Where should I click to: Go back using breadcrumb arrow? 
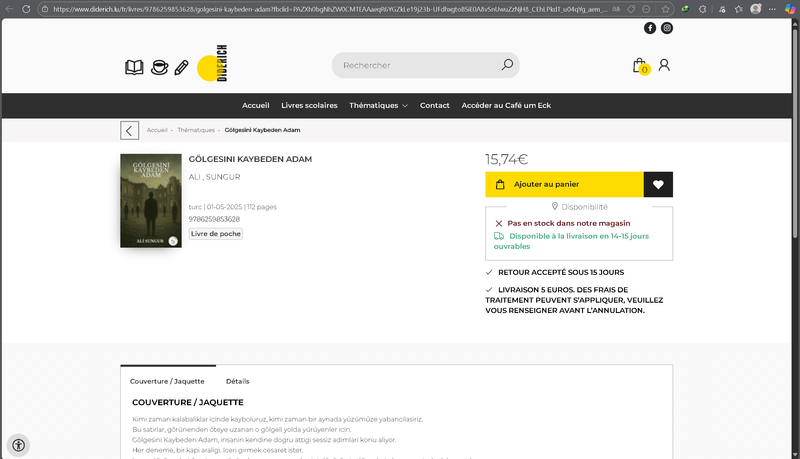(129, 130)
